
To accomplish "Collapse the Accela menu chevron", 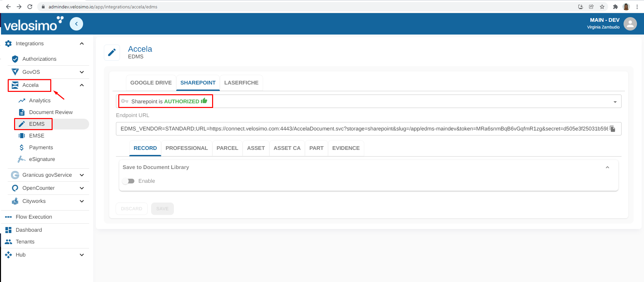I will 82,85.
